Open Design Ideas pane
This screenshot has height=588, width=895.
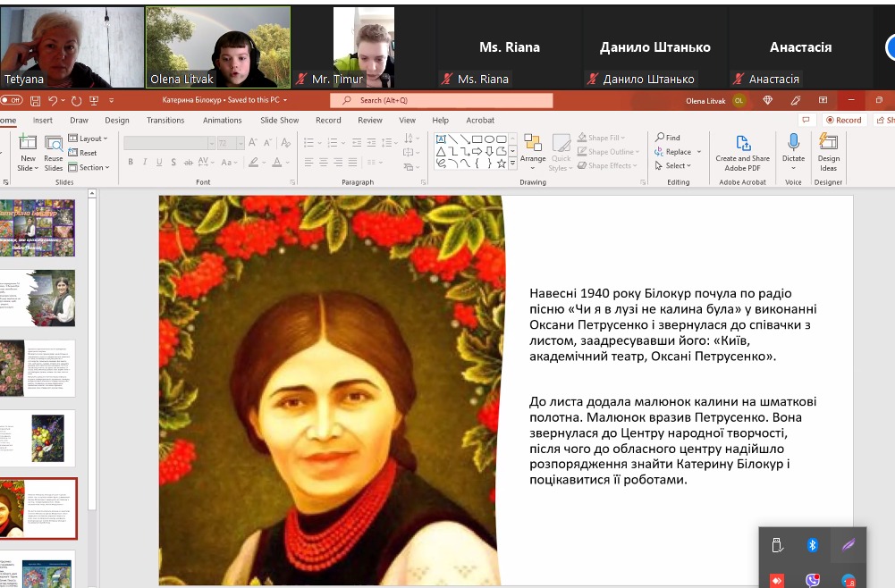tap(828, 152)
